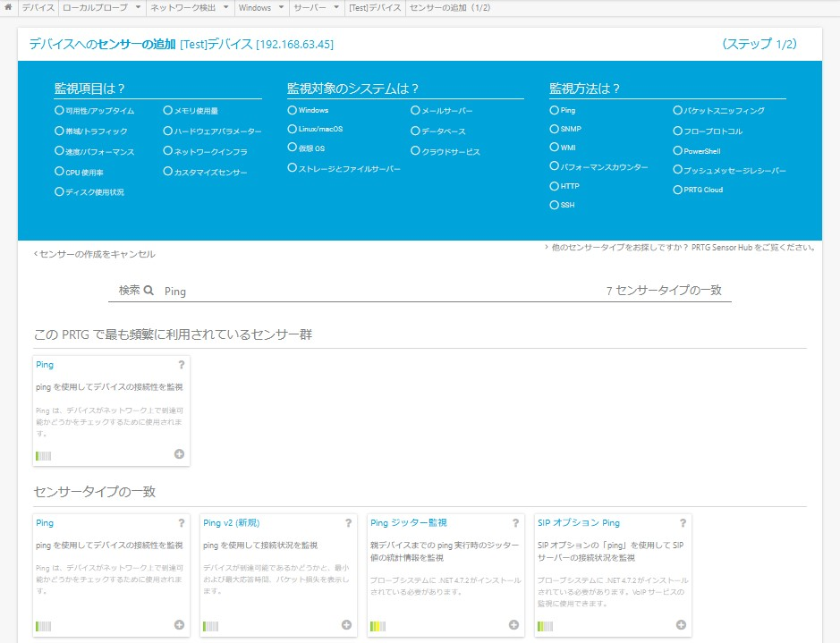This screenshot has height=643, width=840.
Task: Select the ストレージとファイルサーバー radio option
Action: tap(292, 167)
